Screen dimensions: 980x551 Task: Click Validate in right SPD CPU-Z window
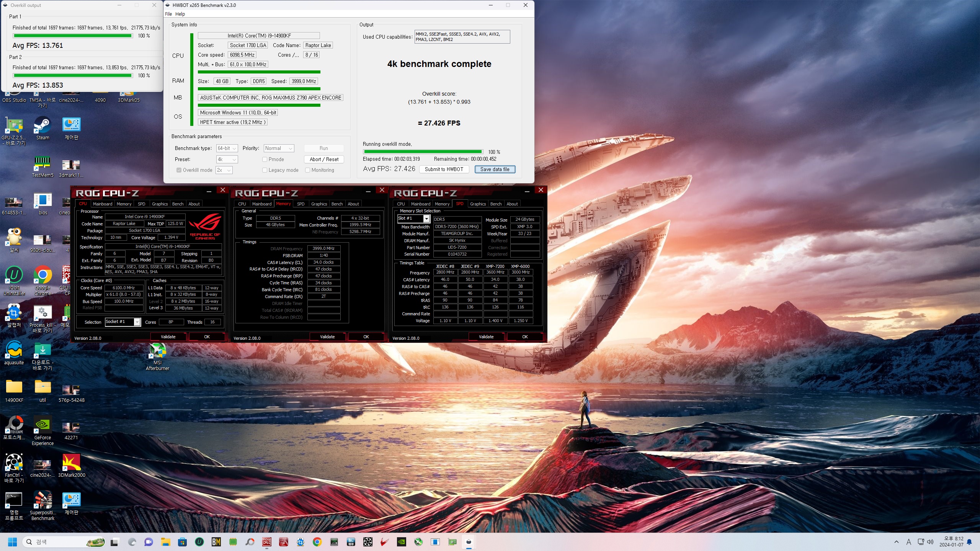(x=486, y=337)
